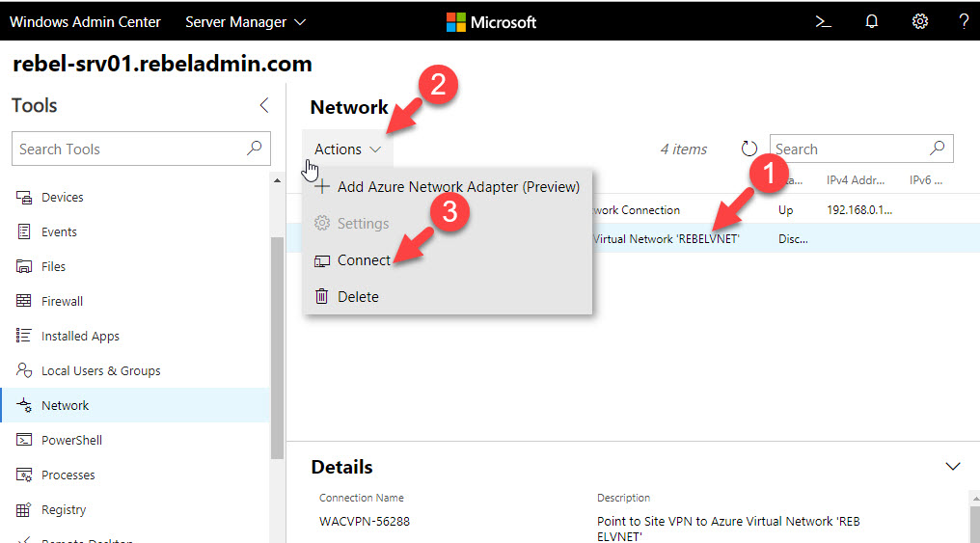Click the network Search input field

pyautogui.click(x=849, y=149)
